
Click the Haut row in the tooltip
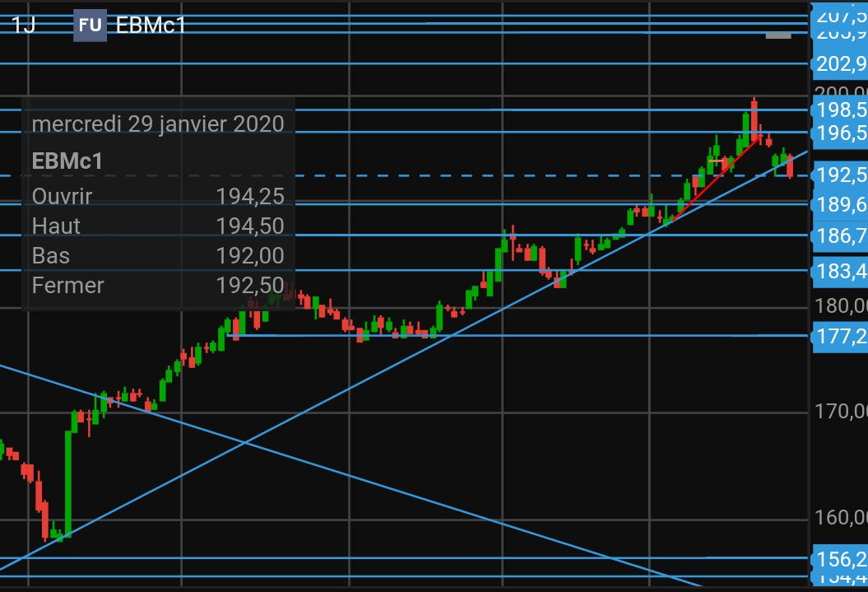(x=157, y=226)
